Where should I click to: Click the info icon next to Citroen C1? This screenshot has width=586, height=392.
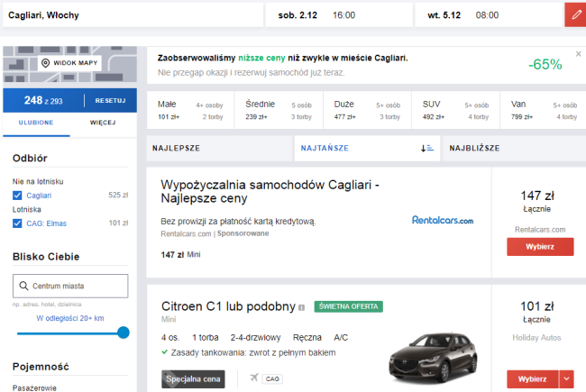(302, 307)
